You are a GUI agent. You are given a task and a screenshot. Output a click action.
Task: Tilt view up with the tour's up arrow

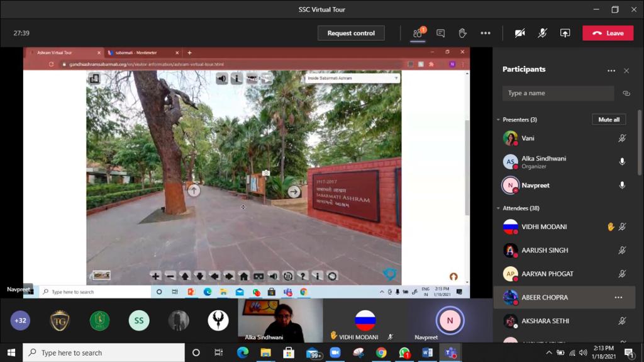(185, 276)
